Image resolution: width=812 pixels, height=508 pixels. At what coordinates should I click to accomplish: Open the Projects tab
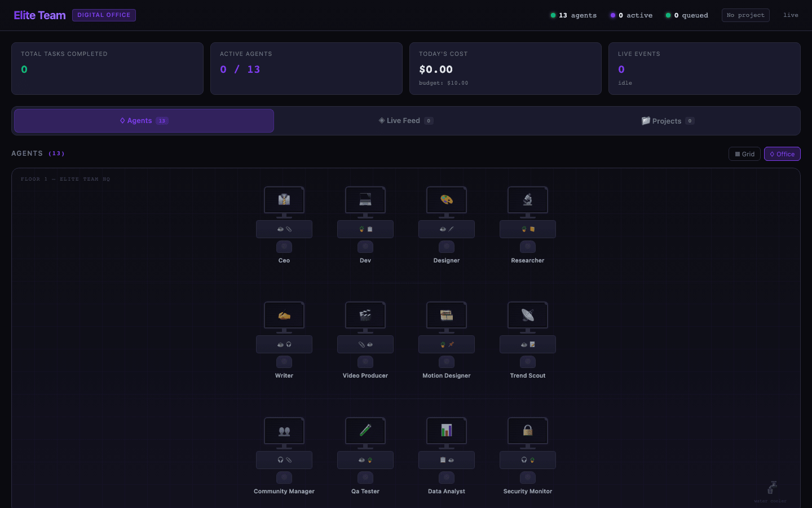668,120
